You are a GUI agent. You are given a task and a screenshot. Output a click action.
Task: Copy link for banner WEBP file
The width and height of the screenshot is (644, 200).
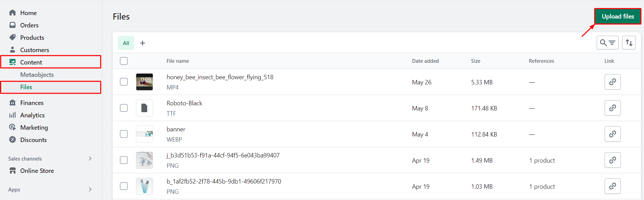pos(613,134)
